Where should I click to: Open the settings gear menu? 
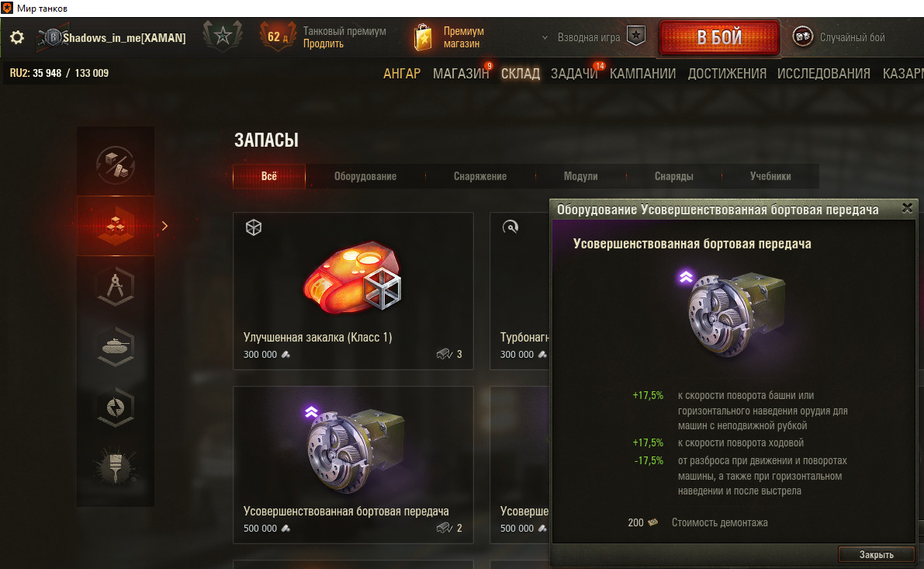(17, 38)
